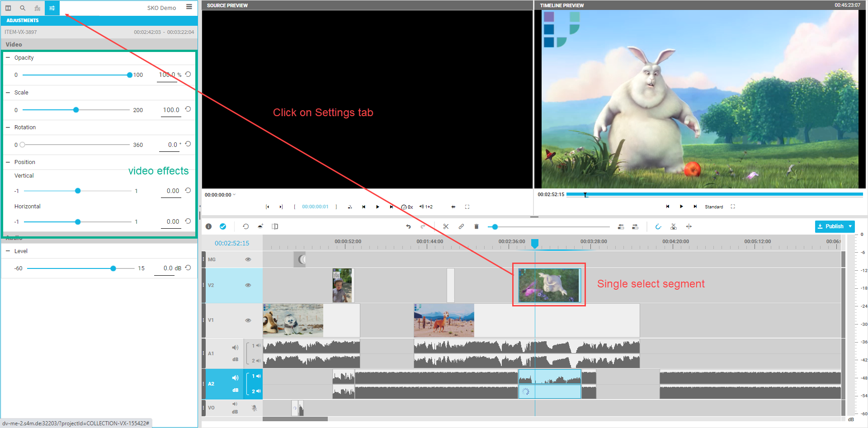This screenshot has width=868, height=428.
Task: Open the search tab in left panel
Action: (23, 8)
